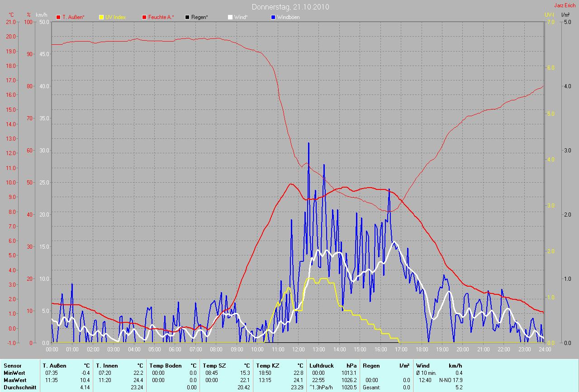The height and width of the screenshot is (392, 579).
Task: Click the yellow UV Index legend square
Action: 101,17
